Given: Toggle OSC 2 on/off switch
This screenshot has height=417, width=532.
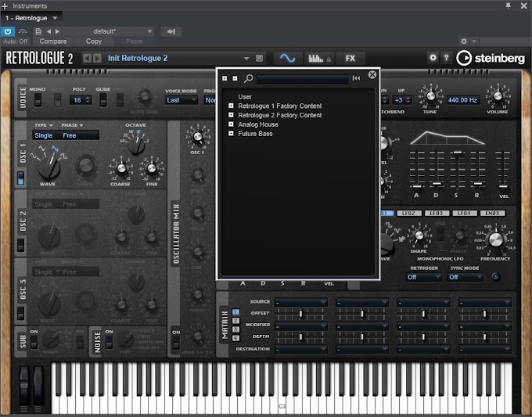Looking at the screenshot, I should (20, 245).
